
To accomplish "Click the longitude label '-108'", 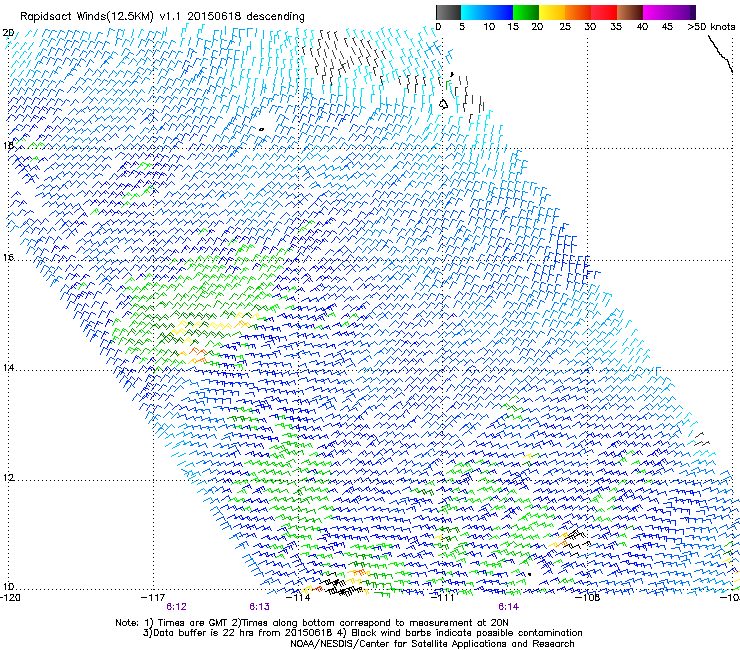I will point(588,598).
